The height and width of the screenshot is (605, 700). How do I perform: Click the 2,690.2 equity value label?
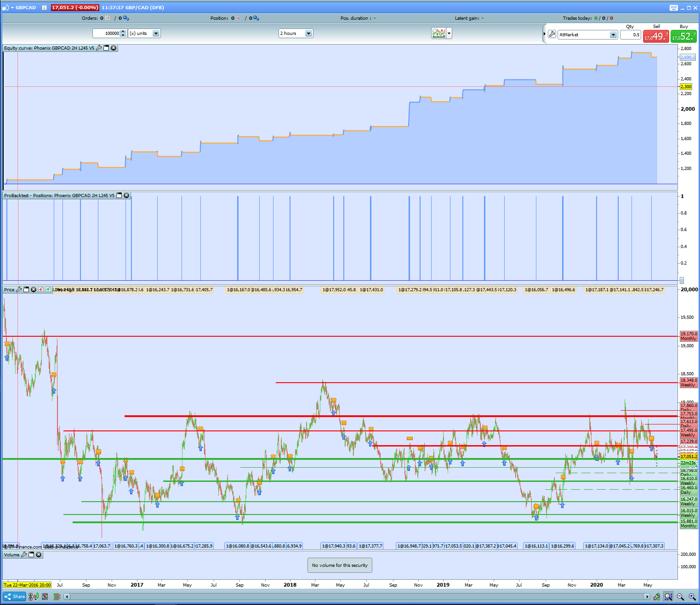(688, 57)
